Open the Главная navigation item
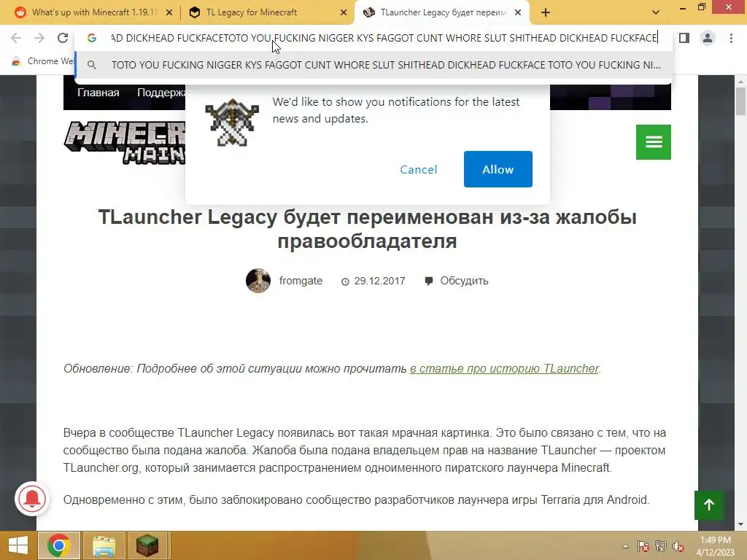 (98, 93)
